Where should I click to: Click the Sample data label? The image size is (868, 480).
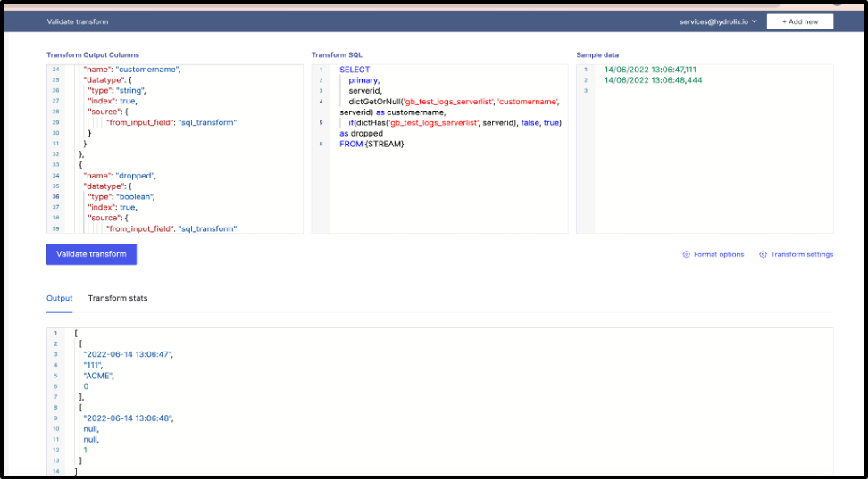pyautogui.click(x=597, y=54)
